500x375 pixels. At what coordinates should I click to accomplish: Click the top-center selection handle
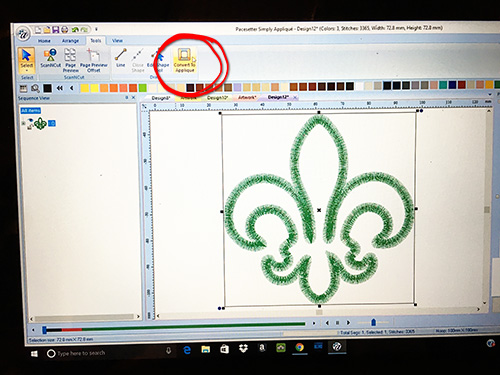coord(319,113)
